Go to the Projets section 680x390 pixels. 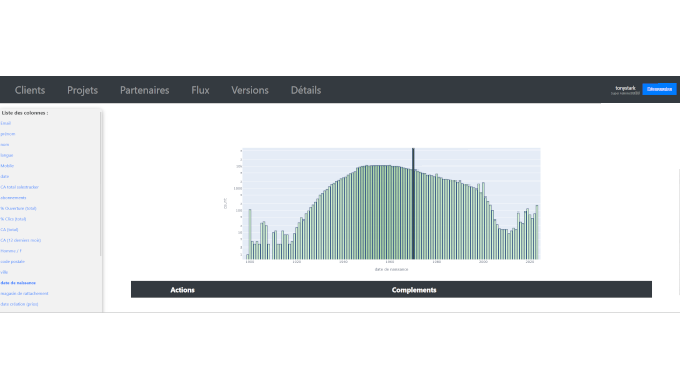(x=82, y=90)
